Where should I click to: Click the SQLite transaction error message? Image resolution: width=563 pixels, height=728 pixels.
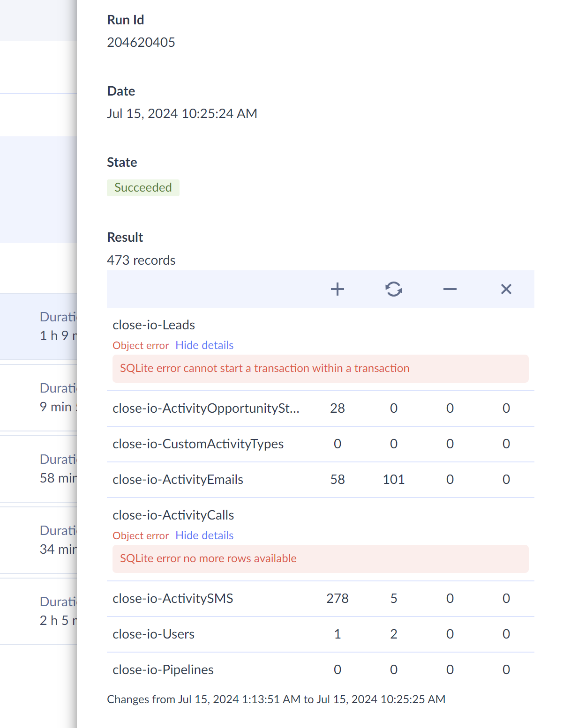pos(265,368)
